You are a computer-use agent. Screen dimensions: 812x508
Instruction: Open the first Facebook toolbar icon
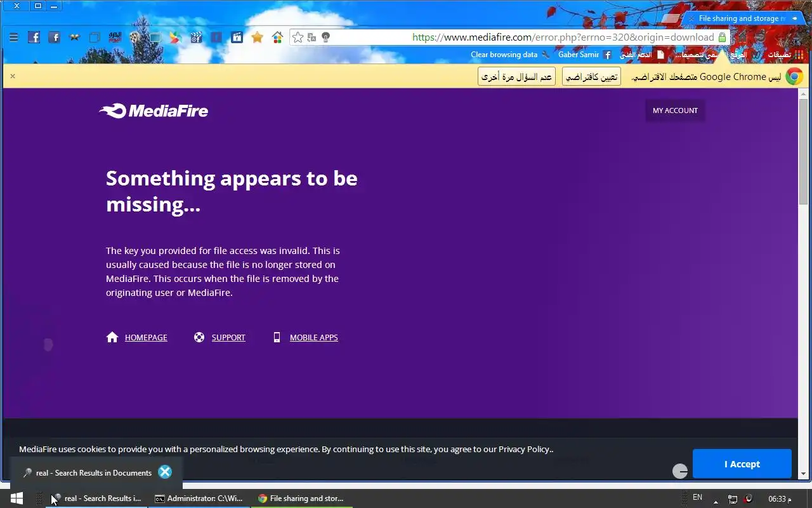34,37
